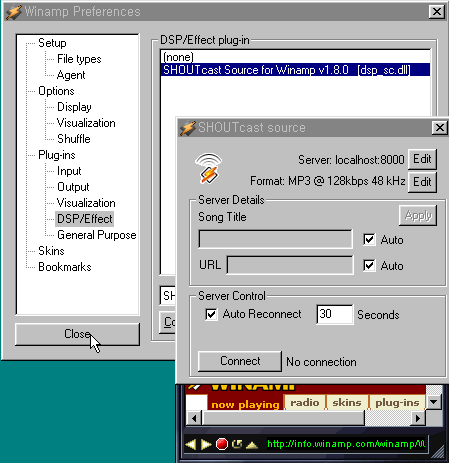
Task: Switch to the radio tab
Action: pos(305,403)
